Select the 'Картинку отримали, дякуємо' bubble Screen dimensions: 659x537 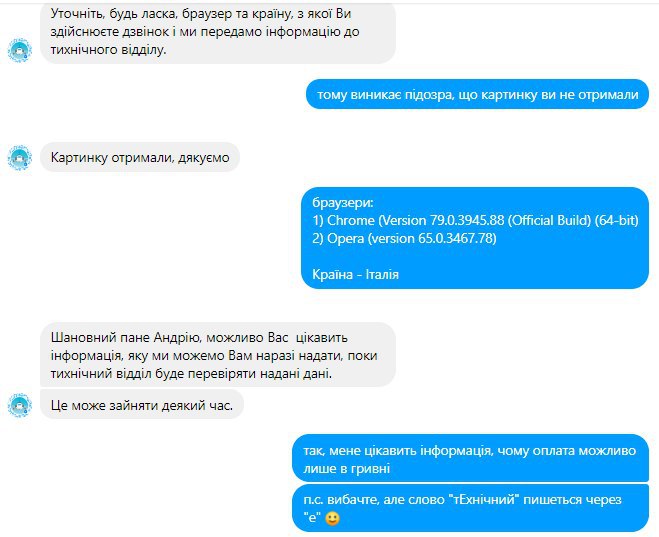coord(140,158)
